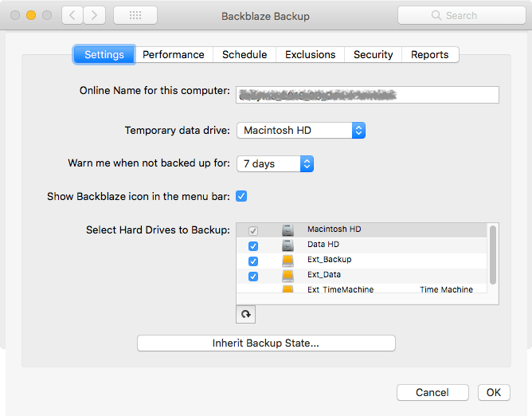Minimize window with the yellow button

(x=31, y=15)
